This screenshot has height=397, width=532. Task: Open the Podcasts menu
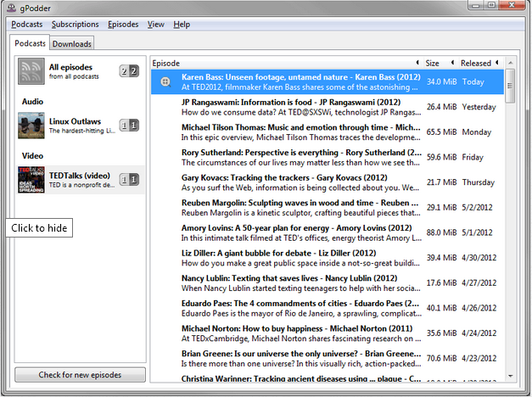27,25
